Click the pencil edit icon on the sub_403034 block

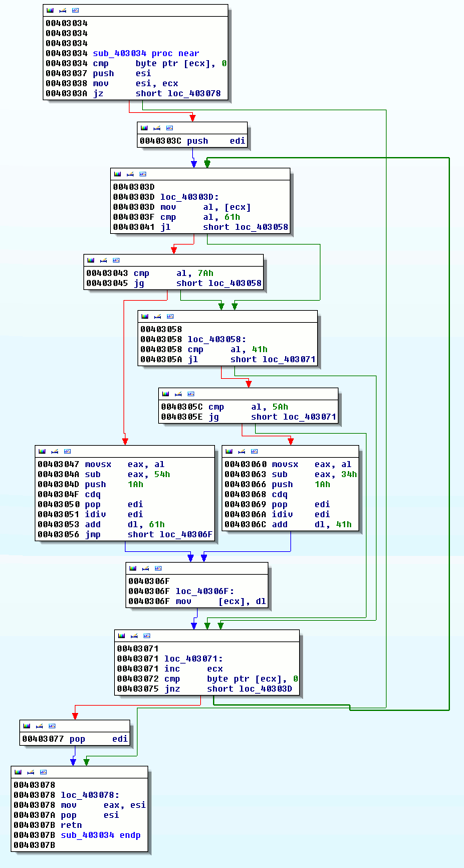click(63, 11)
